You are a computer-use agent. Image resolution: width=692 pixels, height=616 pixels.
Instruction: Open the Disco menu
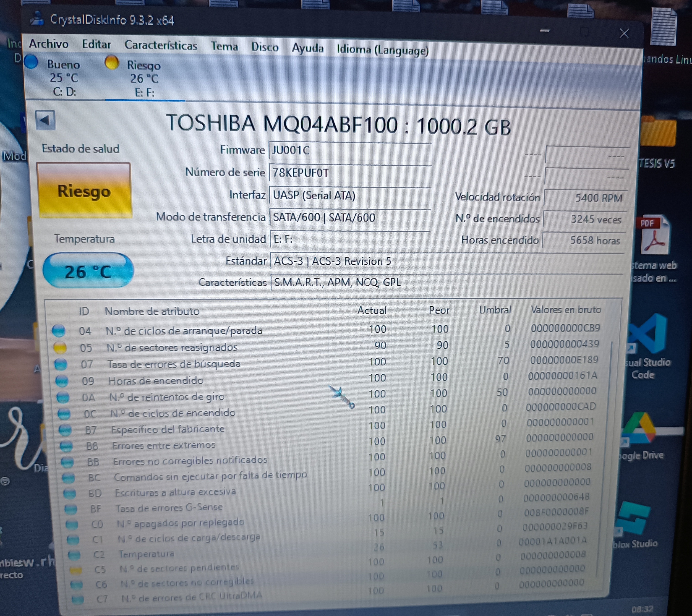[x=265, y=47]
